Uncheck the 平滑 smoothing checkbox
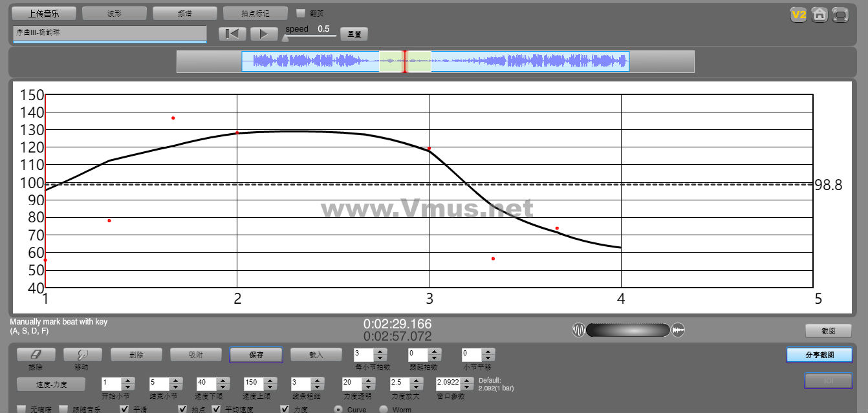 pyautogui.click(x=125, y=409)
